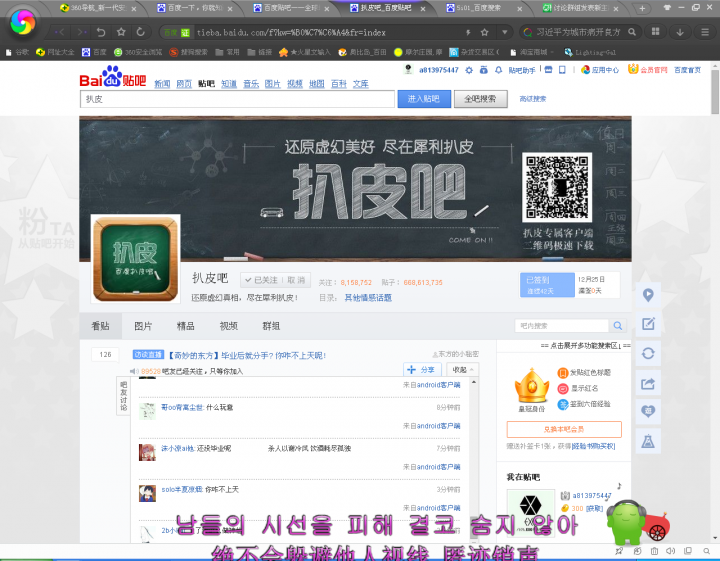720x561 pixels.
Task: Collapse the thread with 收起 button
Action: 462,370
